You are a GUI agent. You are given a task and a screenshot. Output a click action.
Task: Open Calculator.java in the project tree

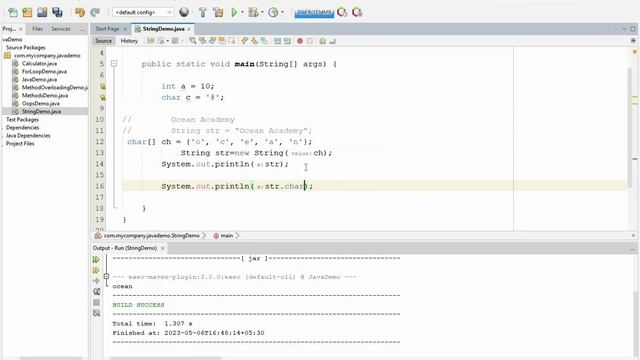point(39,64)
